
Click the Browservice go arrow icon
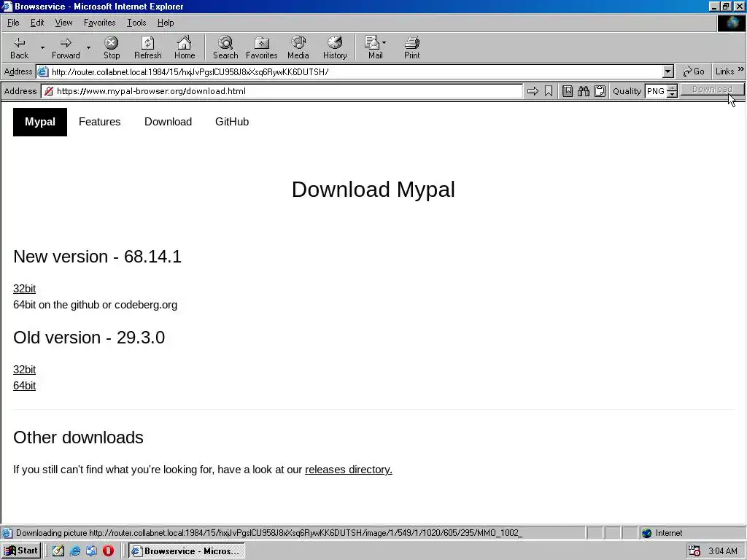533,91
